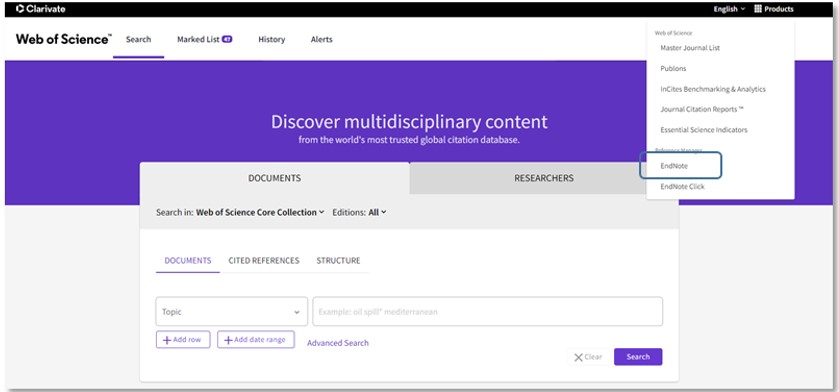This screenshot has width=839, height=392.
Task: Click the Add row button
Action: (183, 340)
